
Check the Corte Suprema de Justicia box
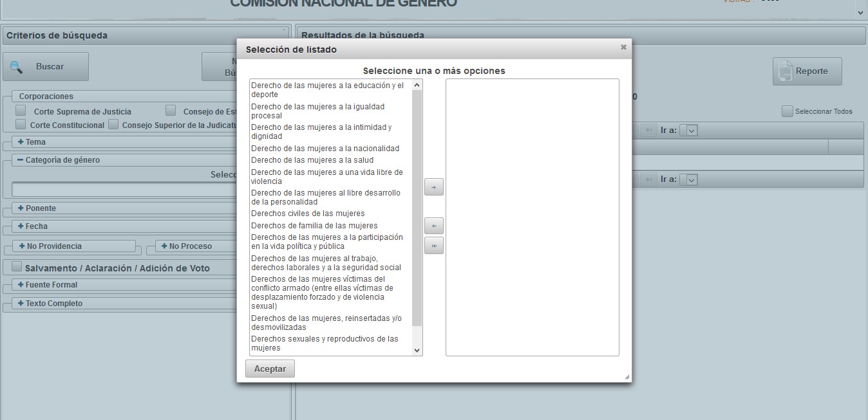click(x=21, y=111)
